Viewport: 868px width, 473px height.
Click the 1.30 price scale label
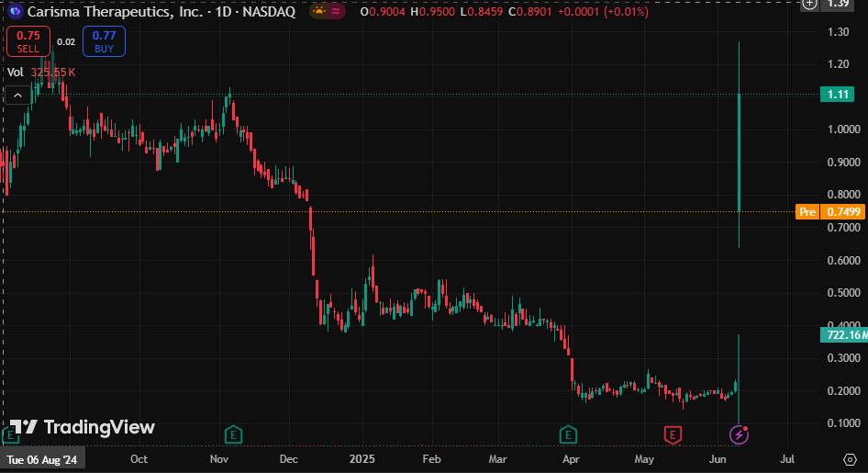[x=838, y=32]
